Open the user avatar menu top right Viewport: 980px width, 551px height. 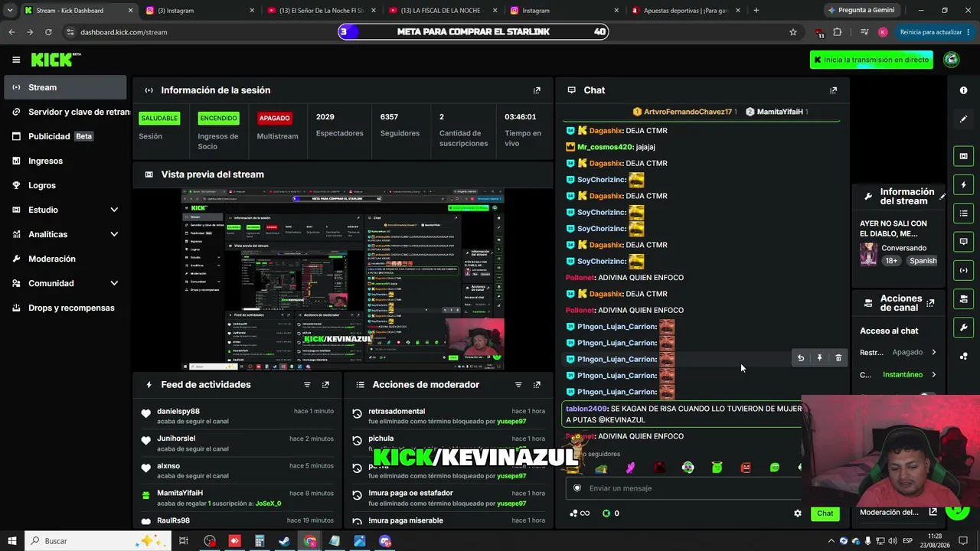pyautogui.click(x=952, y=60)
